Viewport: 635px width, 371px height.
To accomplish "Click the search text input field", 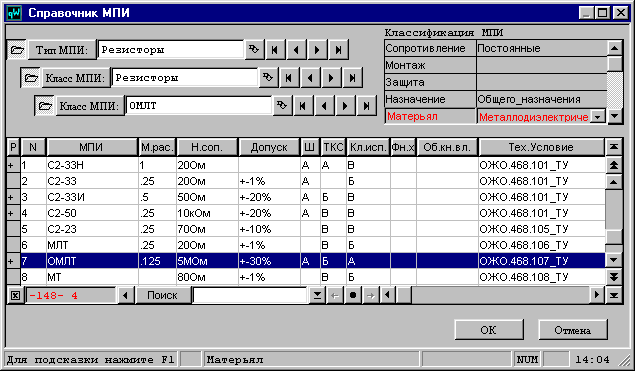I will click(250, 295).
